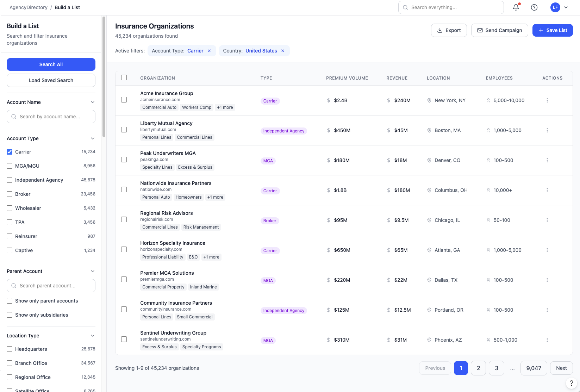Remove the Carrier account type filter
This screenshot has height=392, width=580.
209,51
